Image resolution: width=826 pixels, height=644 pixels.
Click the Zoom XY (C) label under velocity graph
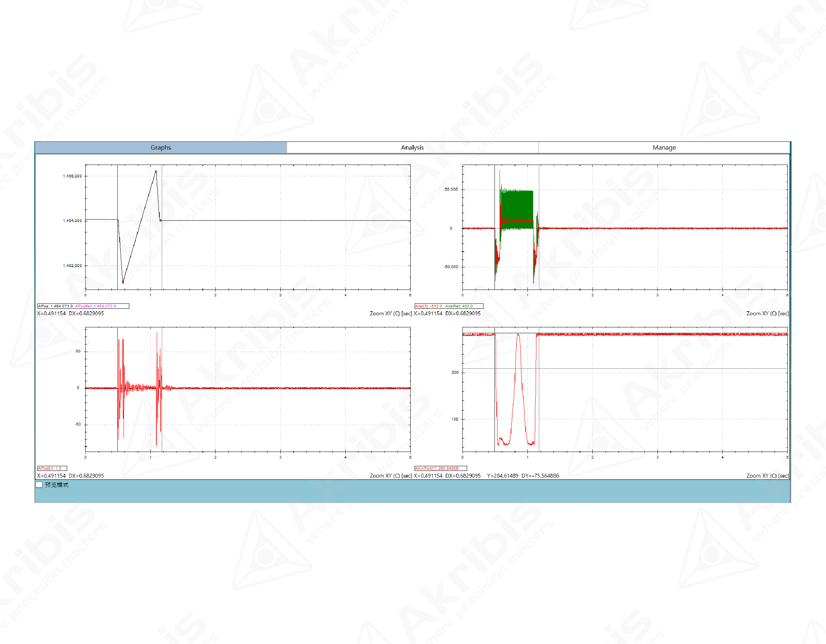(x=767, y=313)
